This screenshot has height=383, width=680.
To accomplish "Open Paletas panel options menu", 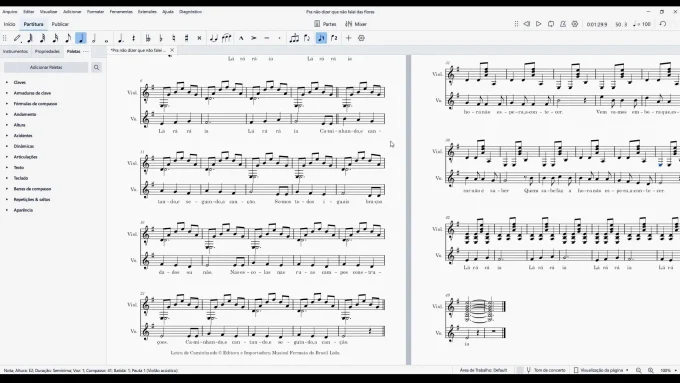I will (86, 51).
